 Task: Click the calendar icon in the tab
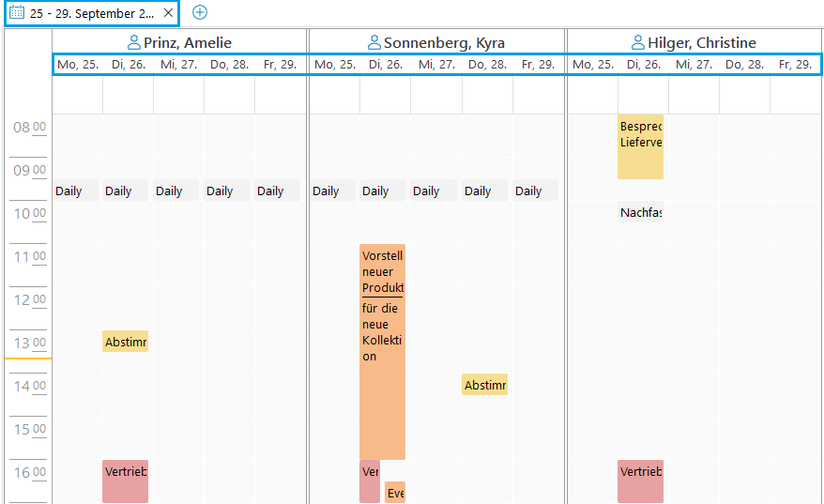(17, 13)
